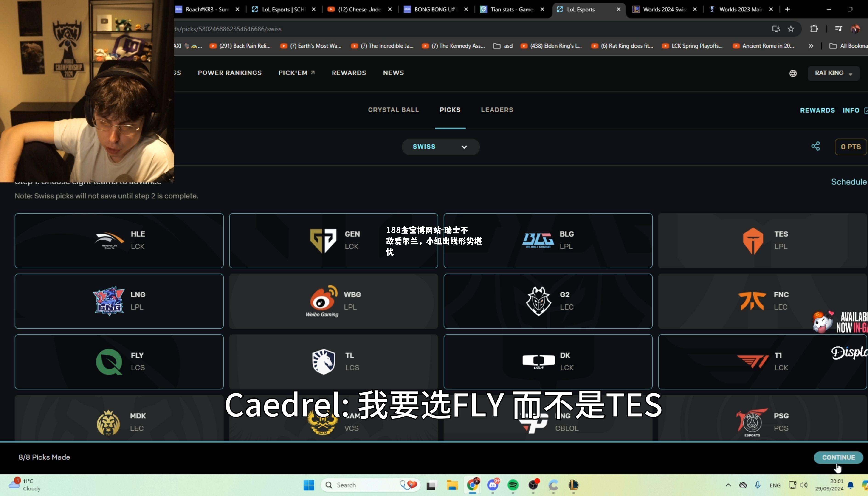Open the POWER RANKINGS menu item
Viewport: 868px width, 496px height.
[230, 72]
